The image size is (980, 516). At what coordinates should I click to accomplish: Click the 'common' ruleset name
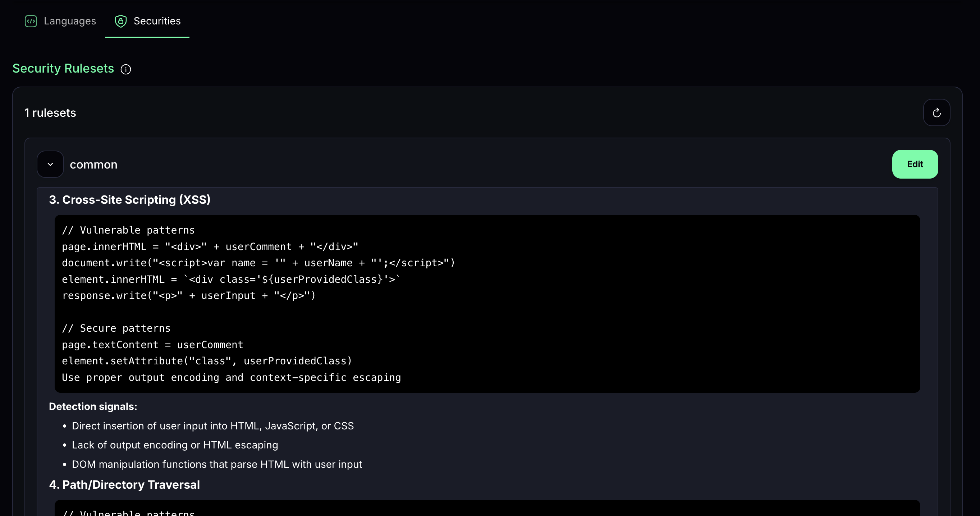click(93, 165)
